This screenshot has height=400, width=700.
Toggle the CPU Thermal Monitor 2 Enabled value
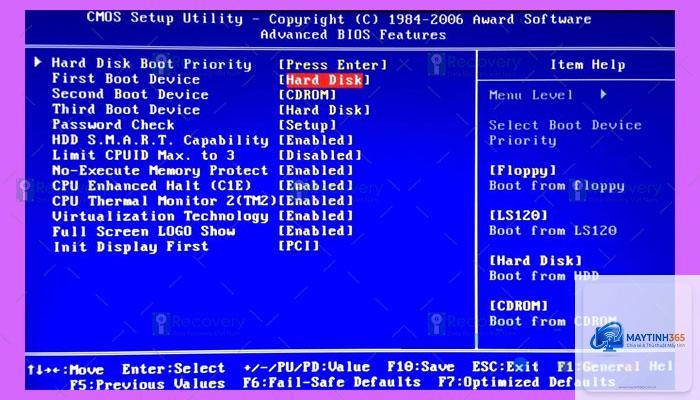coord(316,200)
